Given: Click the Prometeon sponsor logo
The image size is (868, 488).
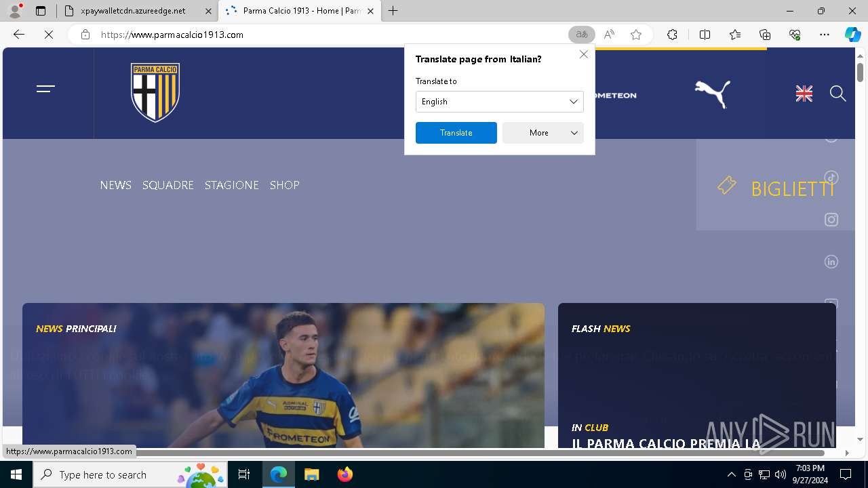Looking at the screenshot, I should 616,96.
